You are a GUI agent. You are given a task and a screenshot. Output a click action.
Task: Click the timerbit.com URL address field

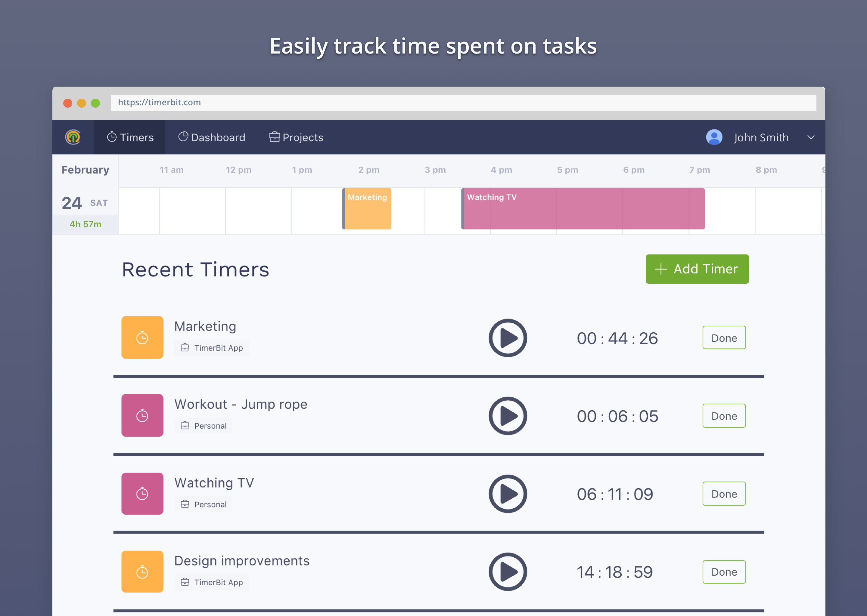[x=463, y=103]
